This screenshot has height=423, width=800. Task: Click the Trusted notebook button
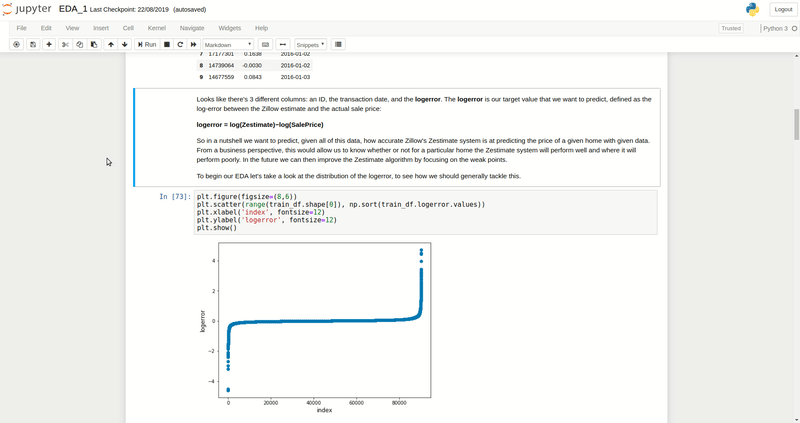point(731,29)
